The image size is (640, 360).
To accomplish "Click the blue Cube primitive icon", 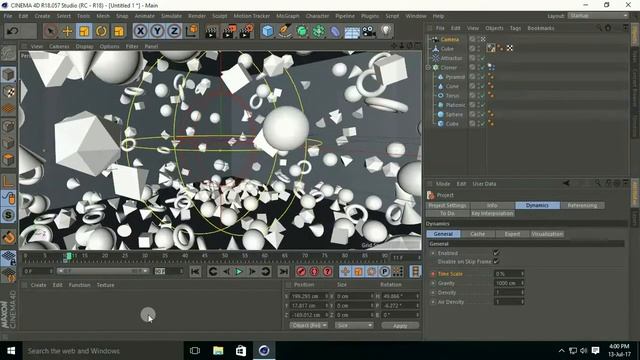I will tap(268, 31).
